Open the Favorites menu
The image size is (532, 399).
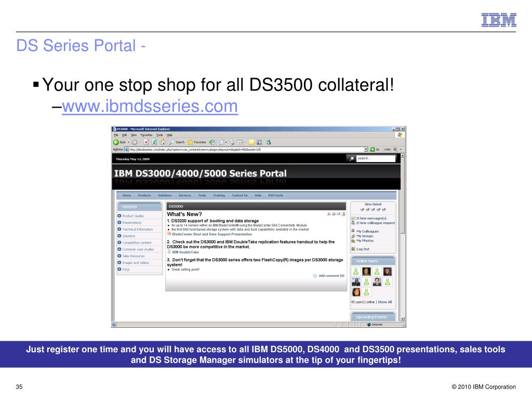click(147, 135)
